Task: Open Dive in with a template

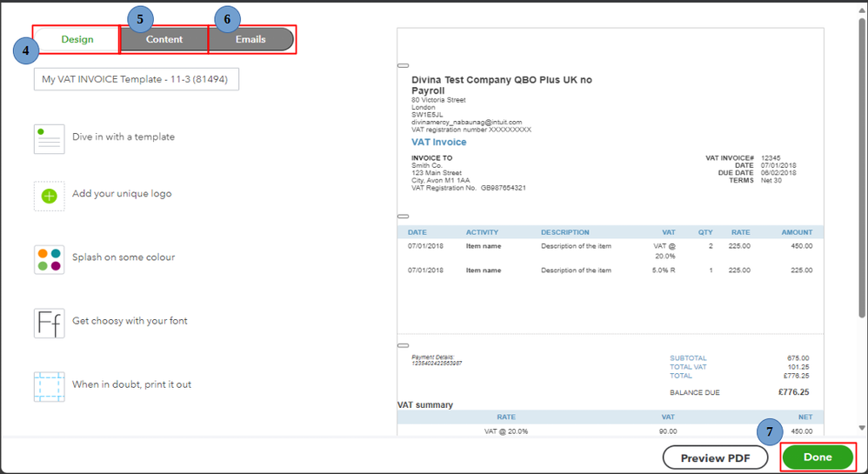Action: (x=124, y=137)
